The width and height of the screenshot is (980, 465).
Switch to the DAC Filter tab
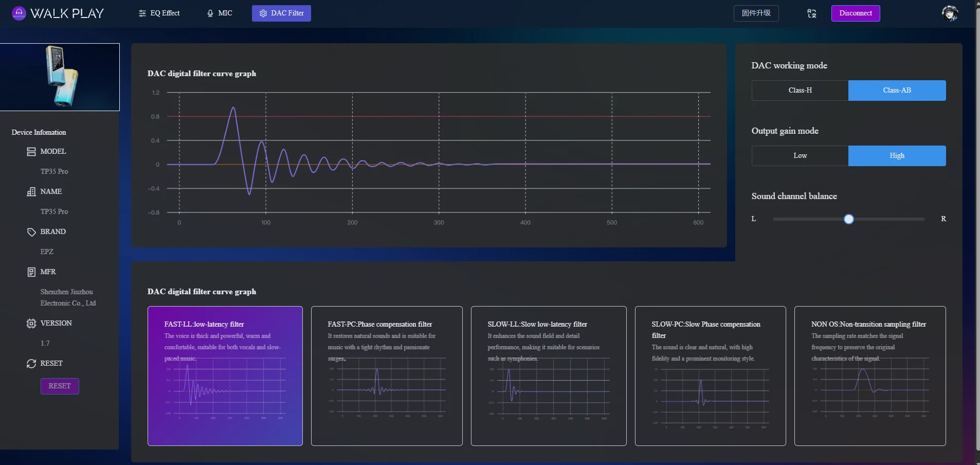pos(281,13)
